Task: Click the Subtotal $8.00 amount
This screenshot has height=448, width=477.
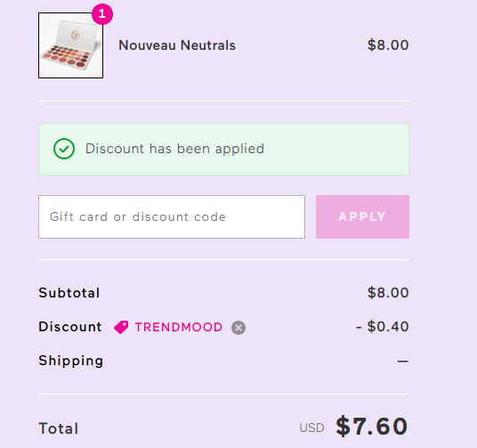Action: coord(388,293)
